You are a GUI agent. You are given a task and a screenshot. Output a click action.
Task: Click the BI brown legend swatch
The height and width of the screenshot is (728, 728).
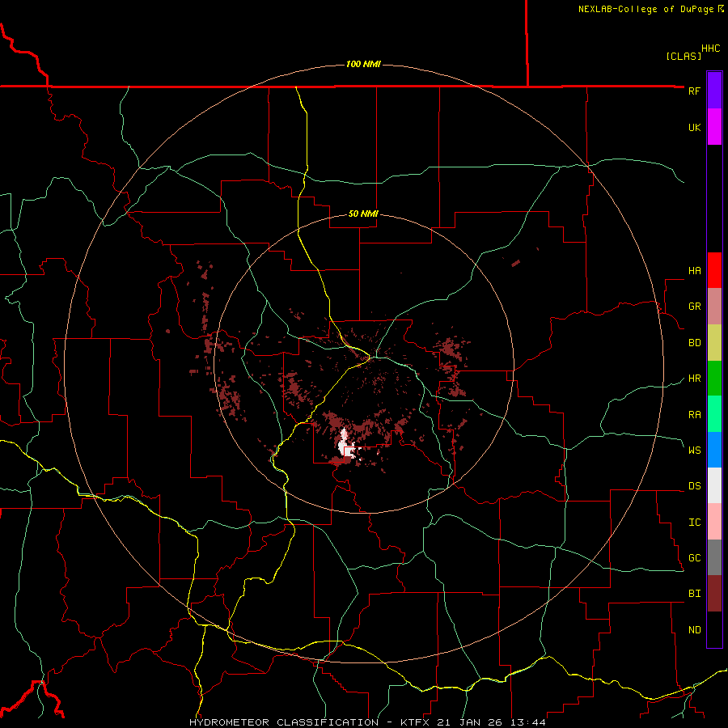[x=714, y=594]
